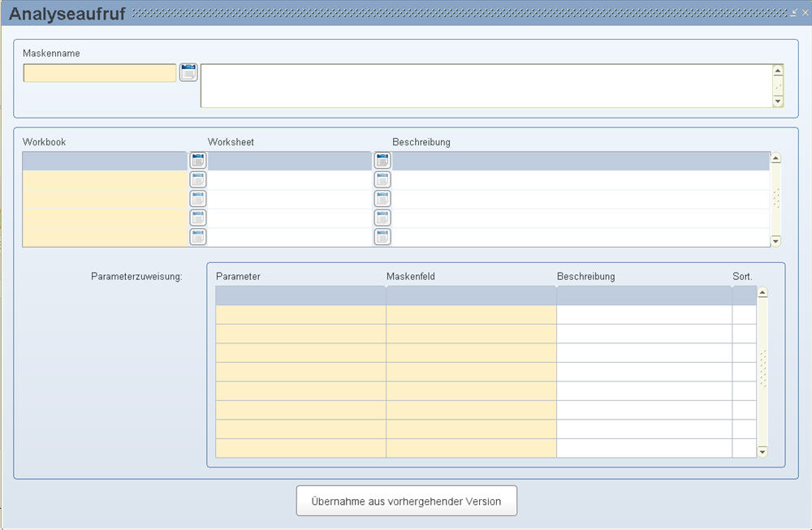Open value list icon beside Maskenname field
This screenshot has height=530, width=812.
tap(188, 72)
